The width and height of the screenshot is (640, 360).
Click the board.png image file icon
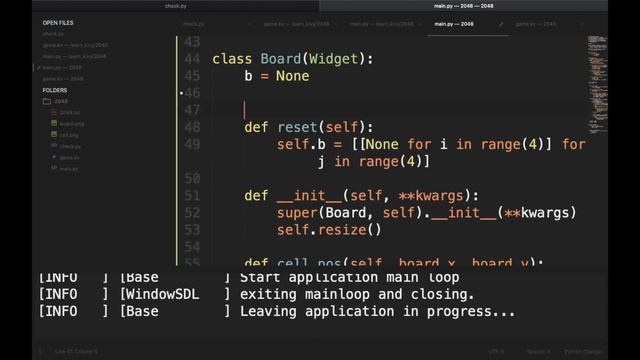point(54,123)
